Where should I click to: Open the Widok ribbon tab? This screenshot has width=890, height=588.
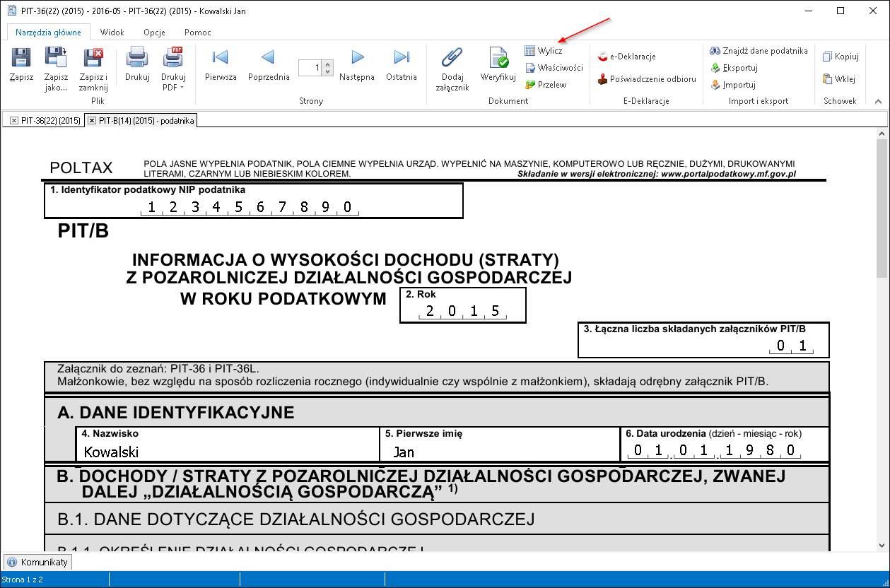pos(112,33)
